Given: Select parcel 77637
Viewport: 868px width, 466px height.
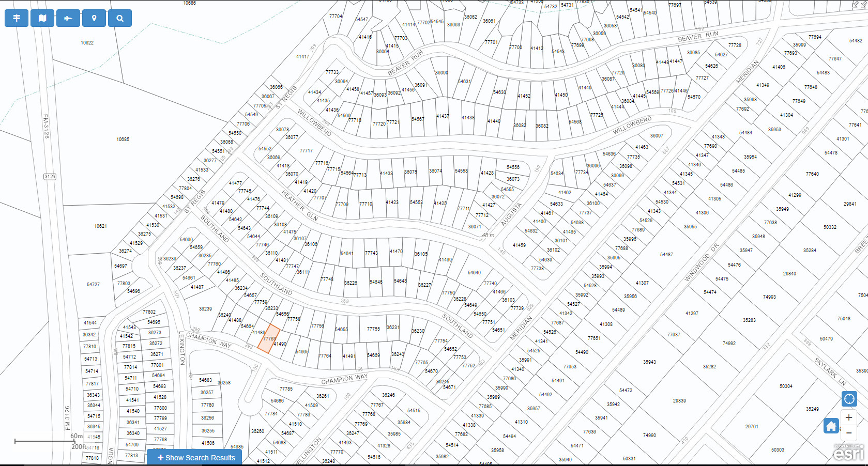Looking at the screenshot, I should [x=674, y=335].
